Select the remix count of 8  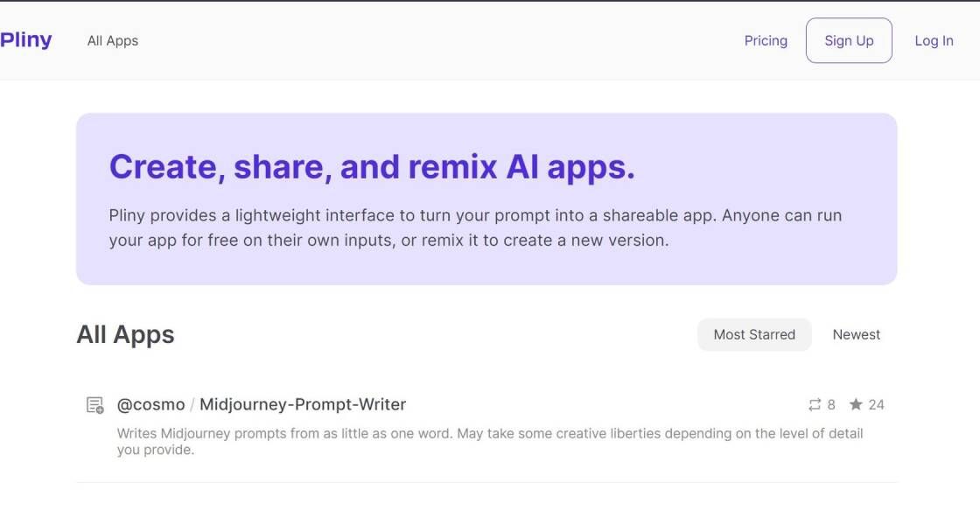831,405
